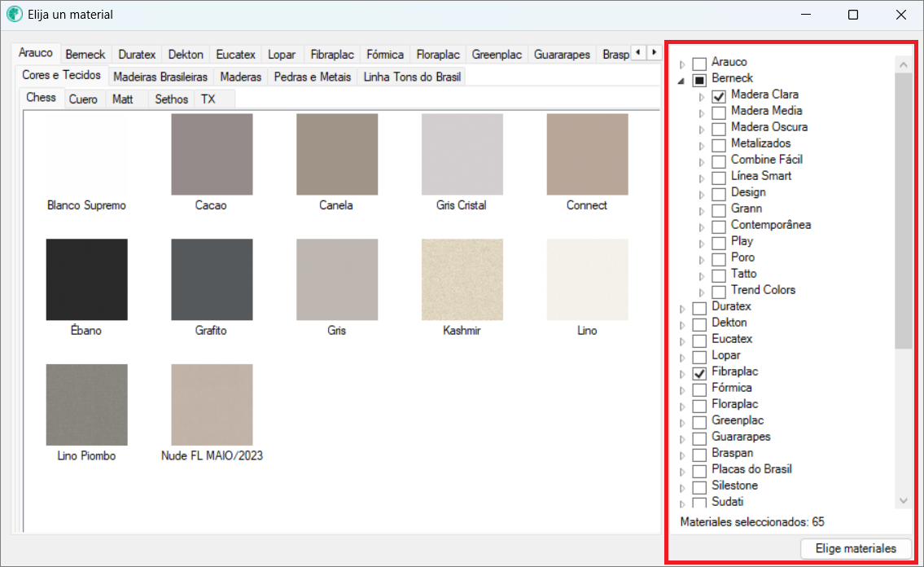Enable the Arauco checkbox in the tree
This screenshot has height=567, width=924.
click(699, 63)
